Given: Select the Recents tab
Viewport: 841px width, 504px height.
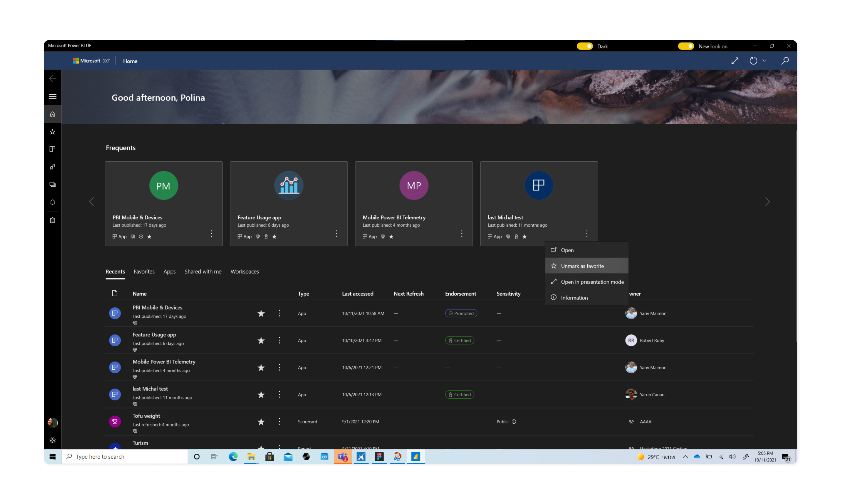Looking at the screenshot, I should point(115,271).
